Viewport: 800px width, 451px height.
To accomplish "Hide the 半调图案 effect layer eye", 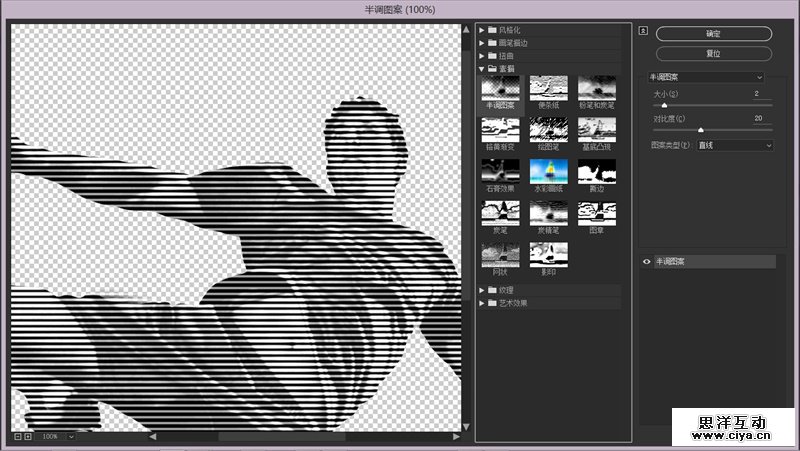I will [647, 262].
